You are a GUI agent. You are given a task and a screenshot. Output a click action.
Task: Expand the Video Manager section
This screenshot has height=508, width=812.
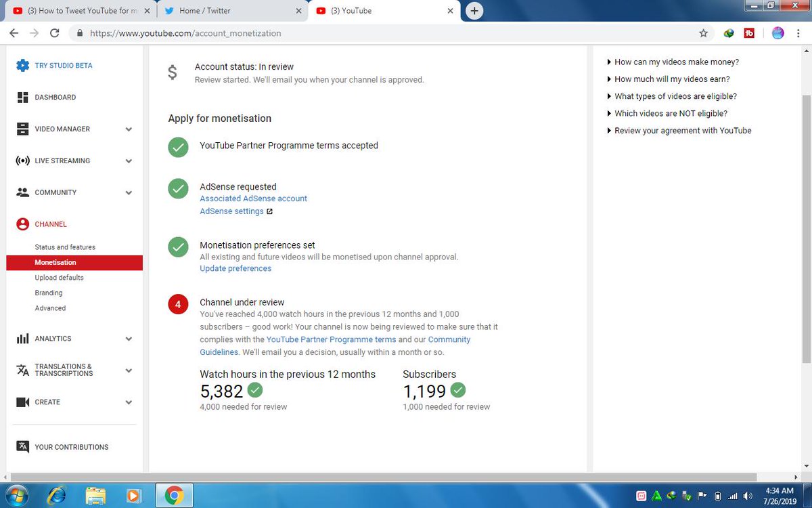tap(129, 129)
